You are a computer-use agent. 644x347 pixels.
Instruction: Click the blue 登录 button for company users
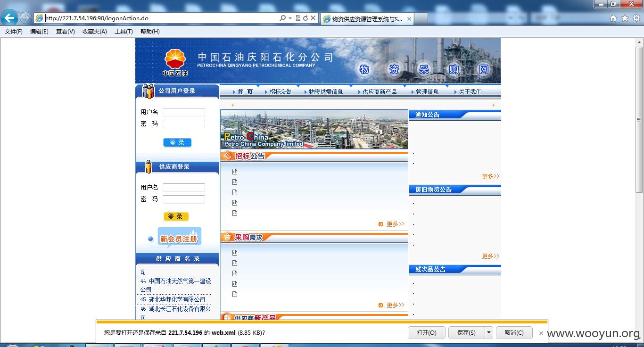pyautogui.click(x=177, y=142)
